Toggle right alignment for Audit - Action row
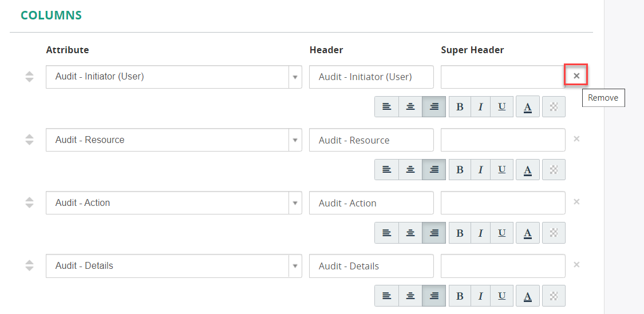This screenshot has width=644, height=314. tap(434, 232)
